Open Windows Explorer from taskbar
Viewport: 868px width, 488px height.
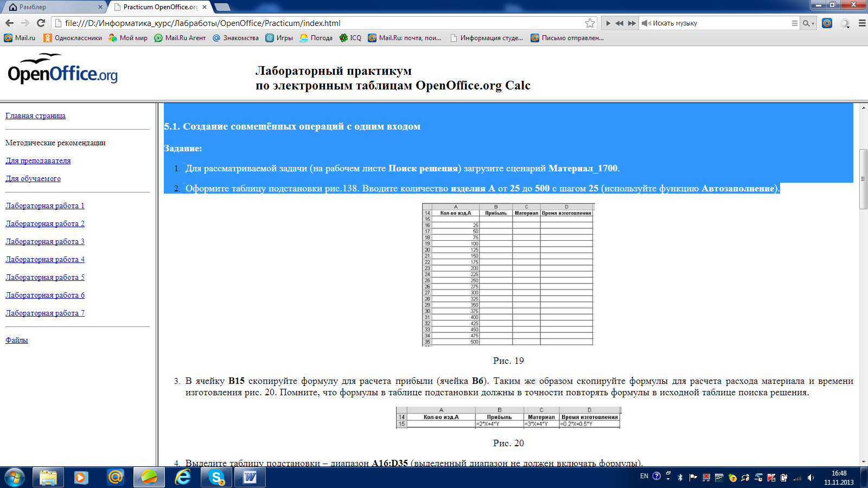[48, 478]
